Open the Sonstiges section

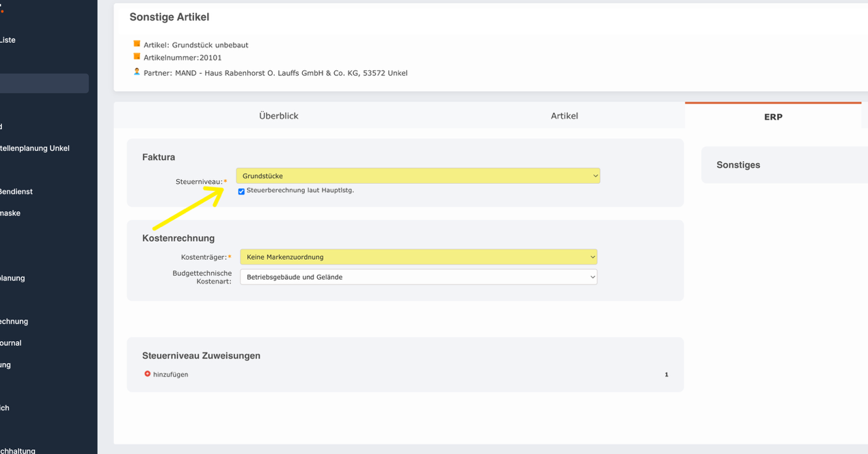point(738,165)
